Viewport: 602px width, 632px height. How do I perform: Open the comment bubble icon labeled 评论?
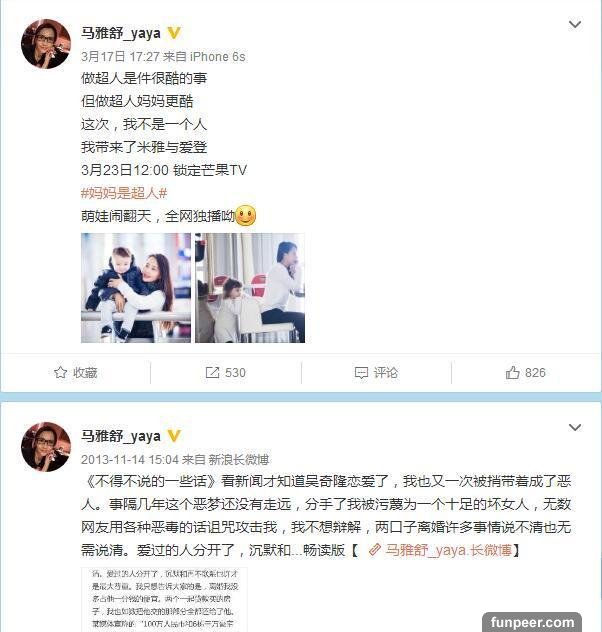[x=361, y=373]
